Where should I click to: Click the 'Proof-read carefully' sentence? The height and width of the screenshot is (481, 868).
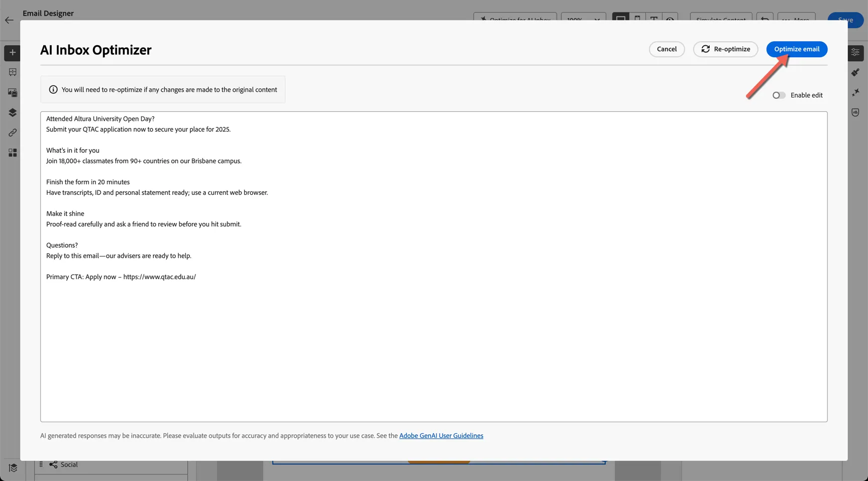[144, 224]
